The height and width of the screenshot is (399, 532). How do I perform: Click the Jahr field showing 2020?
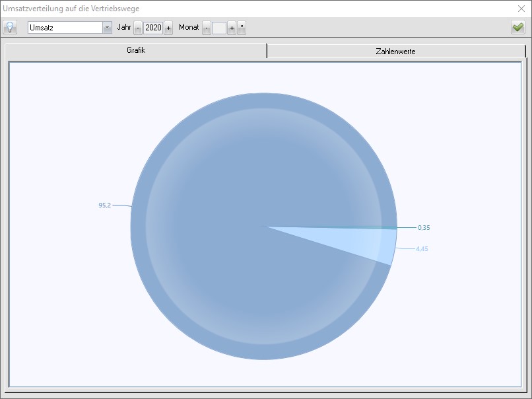tap(153, 28)
